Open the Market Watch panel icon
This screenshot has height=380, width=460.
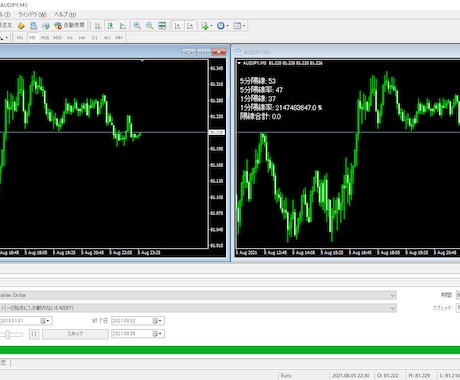pyautogui.click(x=21, y=26)
